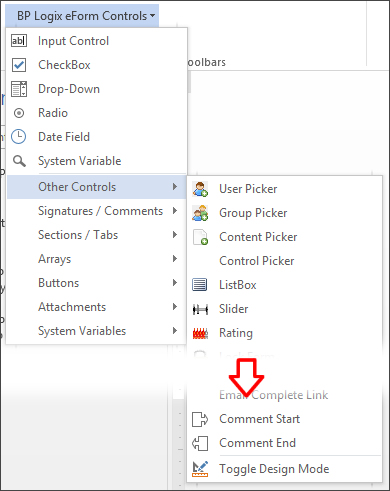Select the Input Control text box icon

point(19,41)
